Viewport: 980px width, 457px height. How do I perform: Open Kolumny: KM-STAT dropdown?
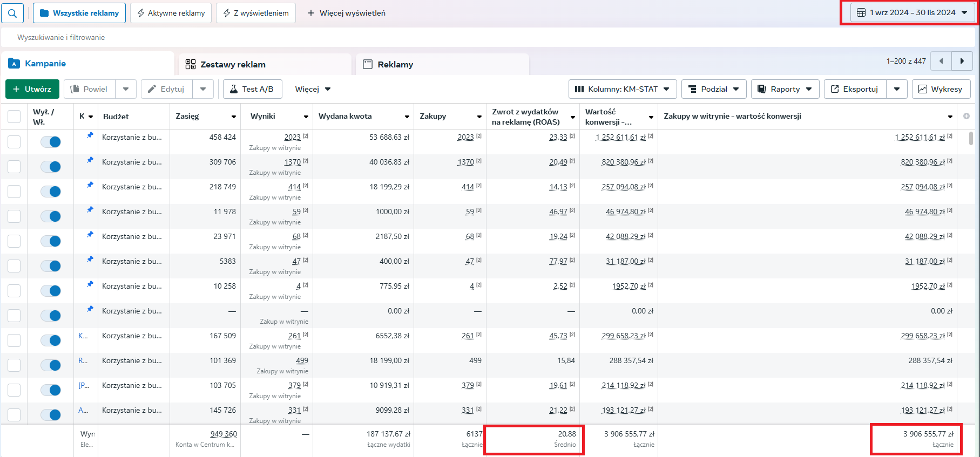[623, 89]
